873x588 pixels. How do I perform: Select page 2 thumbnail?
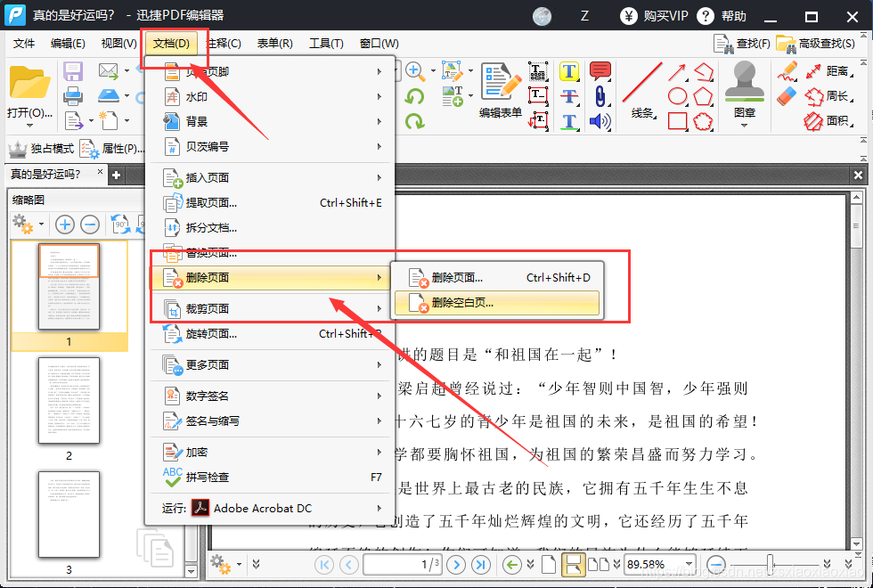point(69,401)
